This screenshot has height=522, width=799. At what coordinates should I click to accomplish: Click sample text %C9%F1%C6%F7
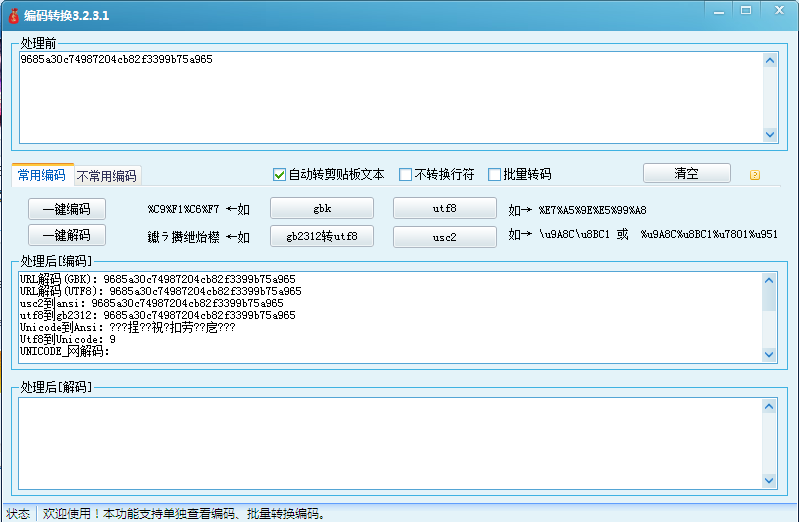183,209
